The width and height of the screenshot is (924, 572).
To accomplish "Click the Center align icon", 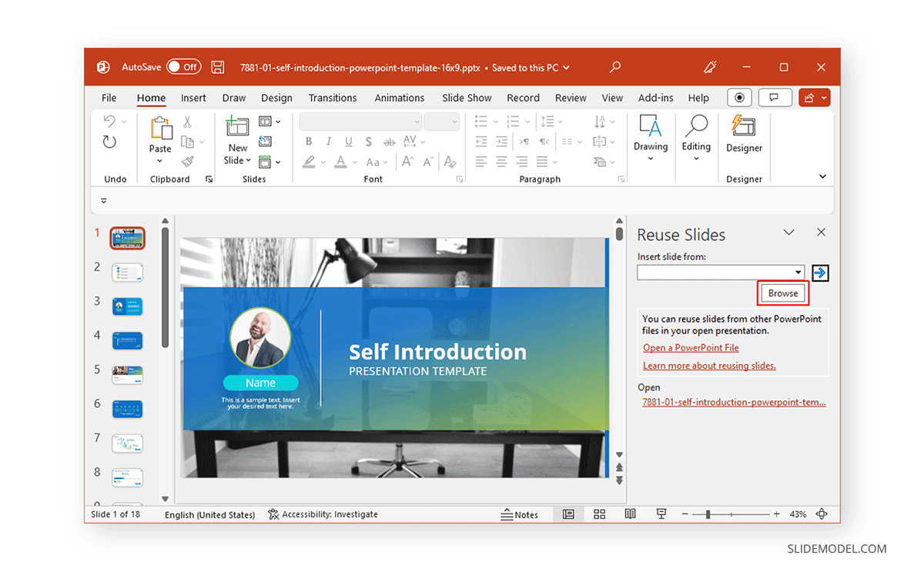I will pos(501,162).
